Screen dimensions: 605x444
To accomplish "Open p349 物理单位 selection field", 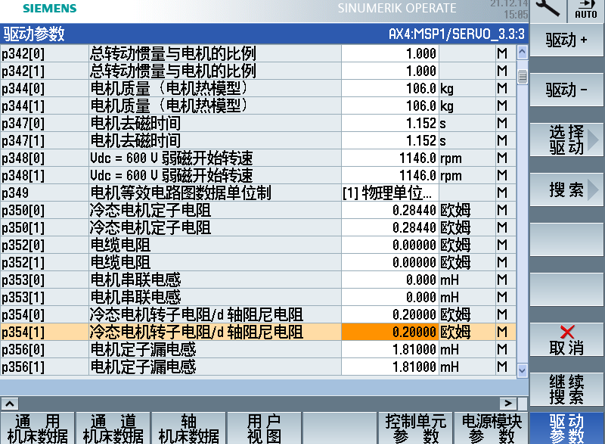I will pyautogui.click(x=390, y=193).
